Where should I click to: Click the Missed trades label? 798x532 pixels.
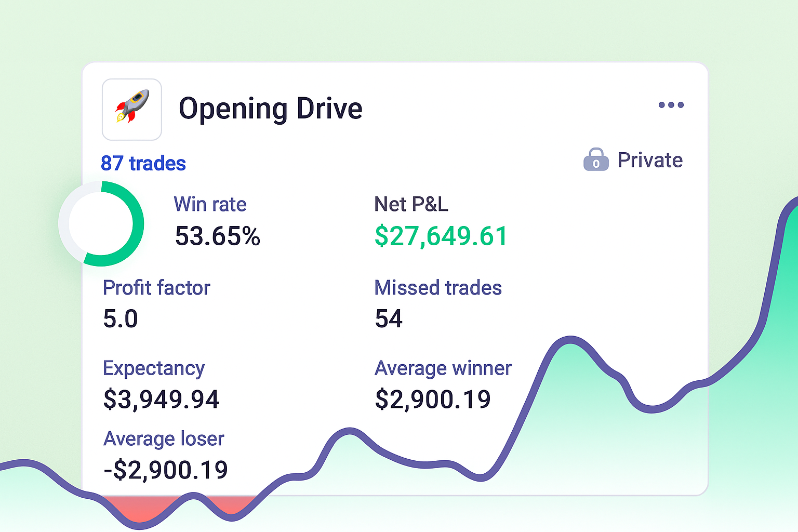coord(438,288)
